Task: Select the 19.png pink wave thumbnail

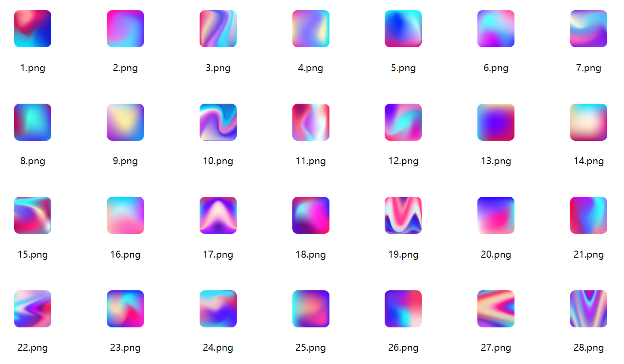Action: click(x=403, y=215)
